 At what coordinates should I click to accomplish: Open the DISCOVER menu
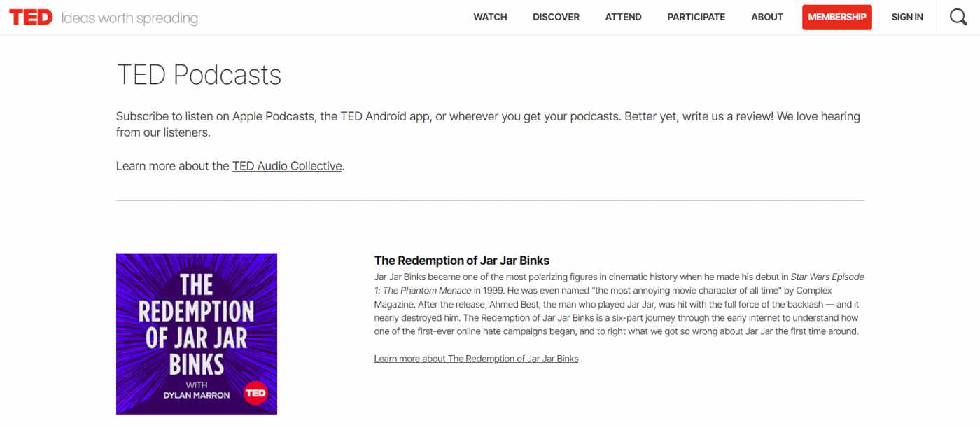(556, 17)
